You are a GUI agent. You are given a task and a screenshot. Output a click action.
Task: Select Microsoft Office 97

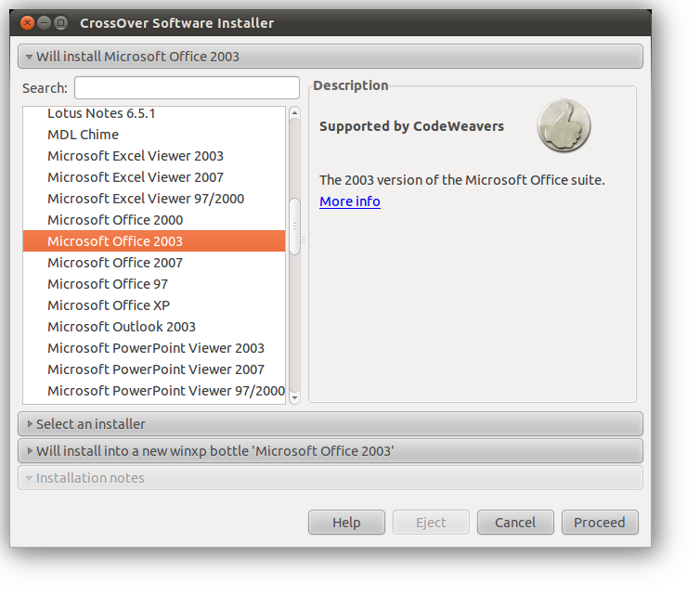[154, 284]
